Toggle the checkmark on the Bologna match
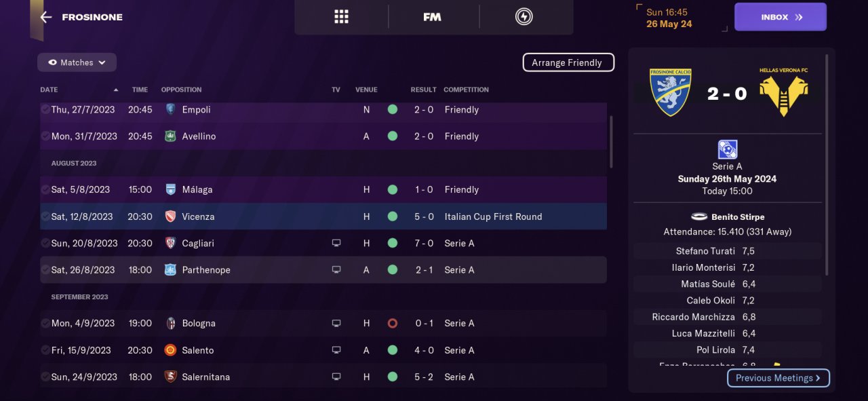The image size is (868, 401). (45, 323)
